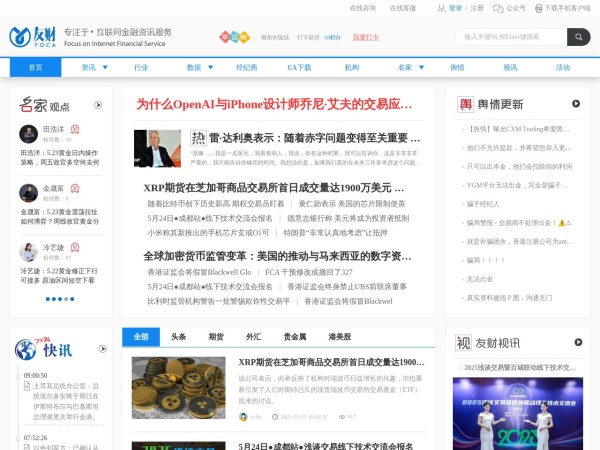Switch to the 头条 news tab

pyautogui.click(x=178, y=337)
